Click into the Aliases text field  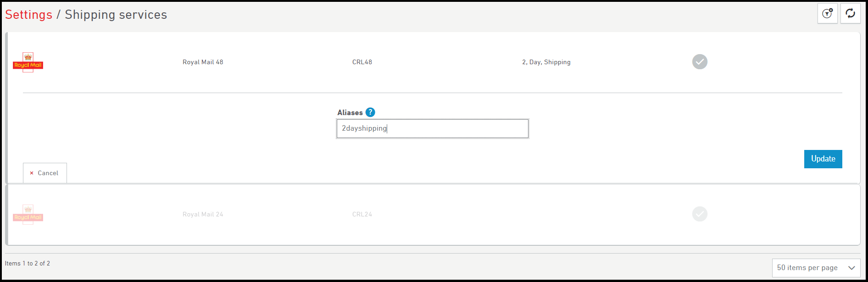pyautogui.click(x=432, y=129)
